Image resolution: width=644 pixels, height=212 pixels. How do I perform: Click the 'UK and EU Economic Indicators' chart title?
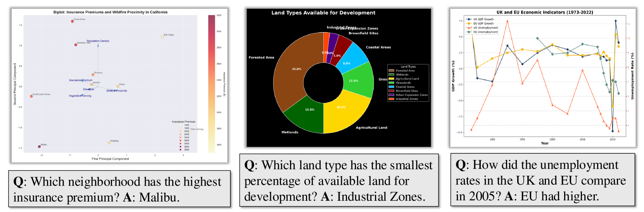(545, 12)
